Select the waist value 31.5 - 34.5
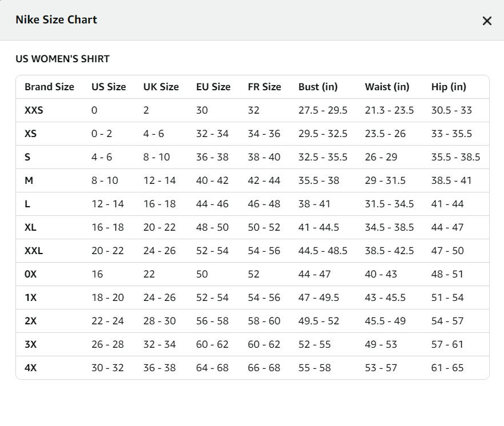The image size is (504, 426). [389, 204]
